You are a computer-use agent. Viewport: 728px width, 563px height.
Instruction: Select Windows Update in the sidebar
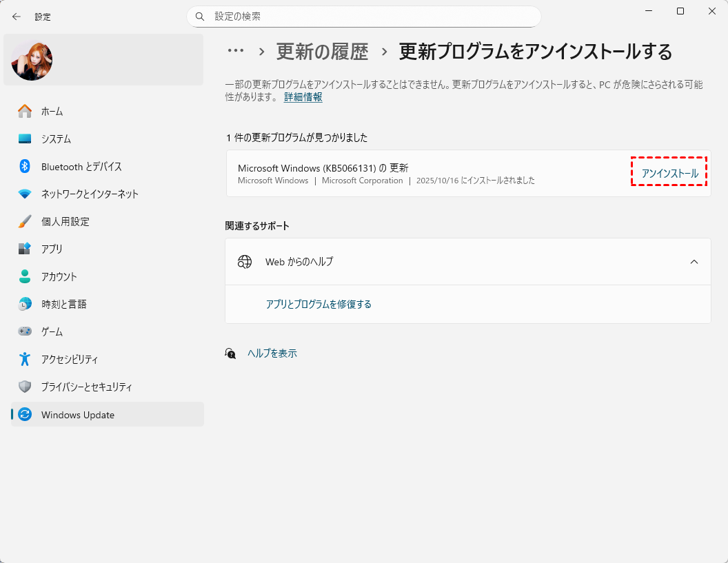tap(77, 415)
